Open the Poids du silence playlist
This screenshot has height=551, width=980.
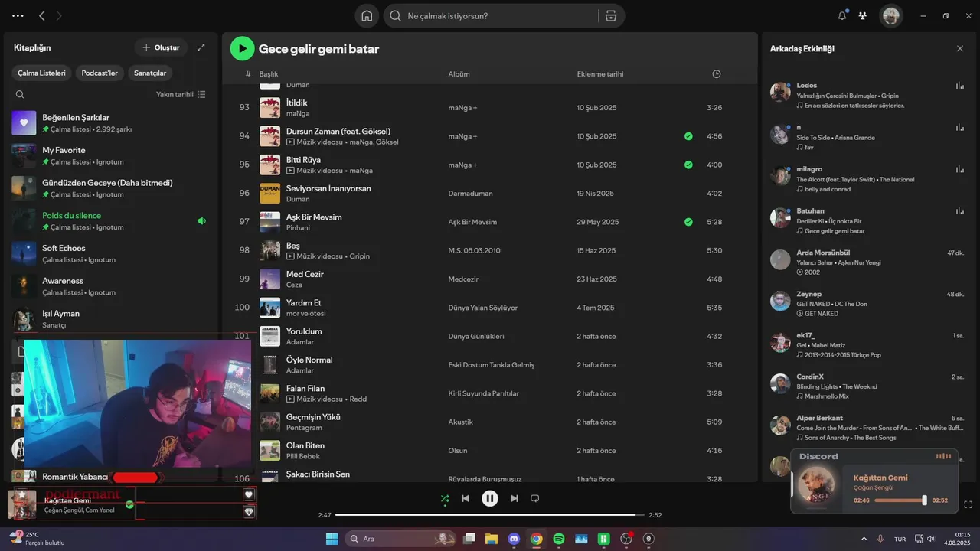click(109, 221)
